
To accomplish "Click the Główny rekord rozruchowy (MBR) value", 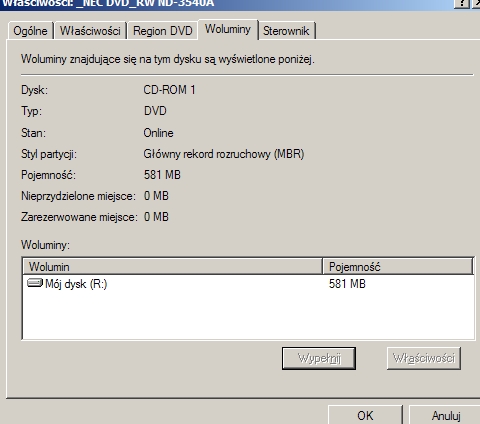I will click(x=224, y=154).
